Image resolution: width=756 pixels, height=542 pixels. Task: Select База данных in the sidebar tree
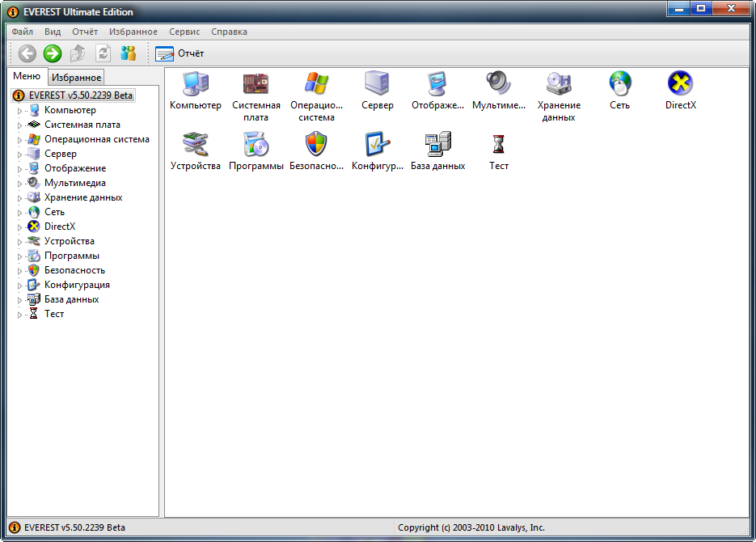(x=71, y=299)
